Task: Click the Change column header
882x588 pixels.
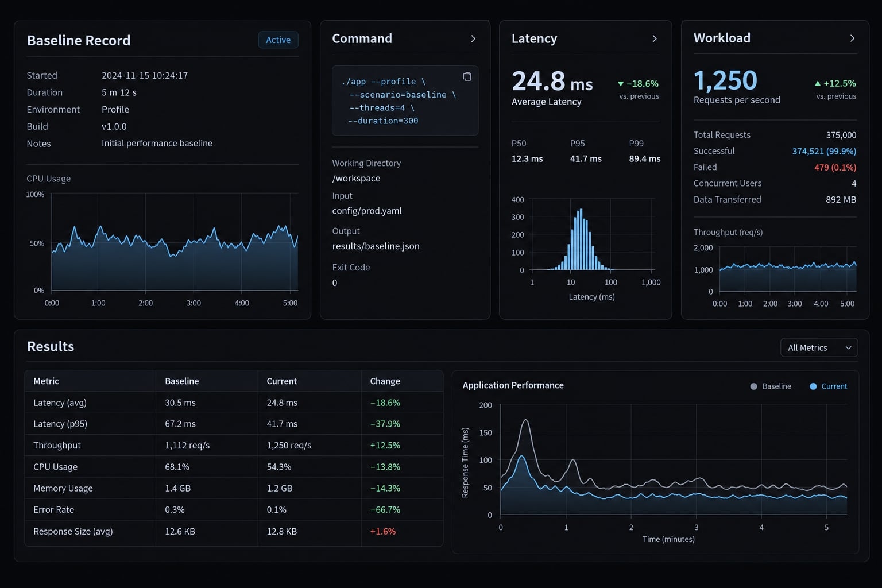Action: coord(402,381)
